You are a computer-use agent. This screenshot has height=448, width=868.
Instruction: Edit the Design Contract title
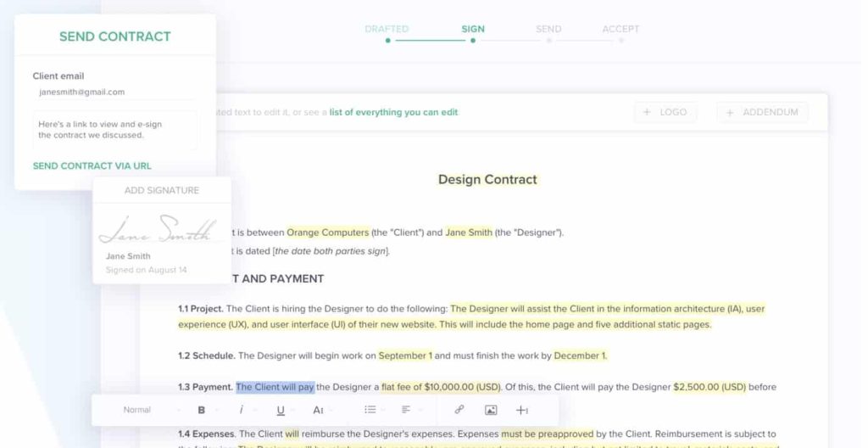coord(487,180)
